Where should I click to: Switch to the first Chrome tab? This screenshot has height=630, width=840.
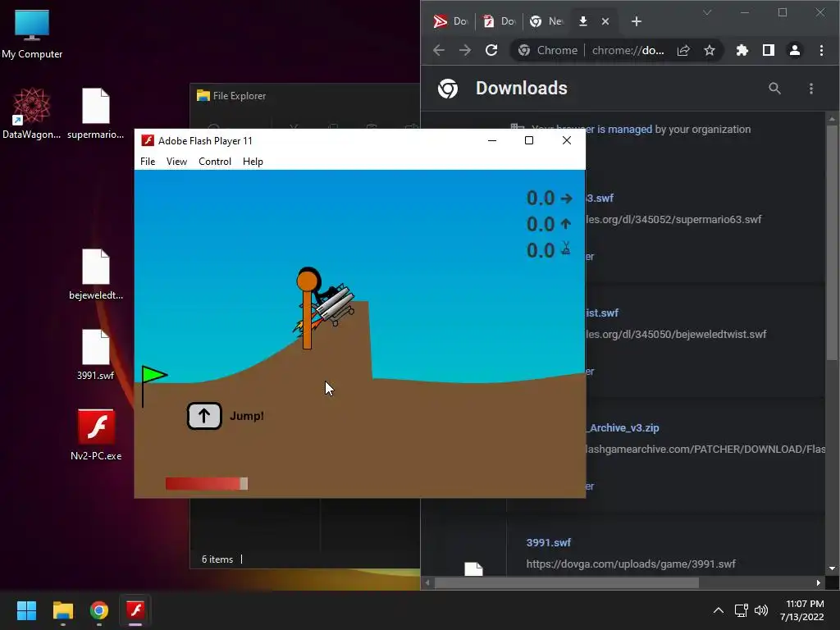point(450,21)
